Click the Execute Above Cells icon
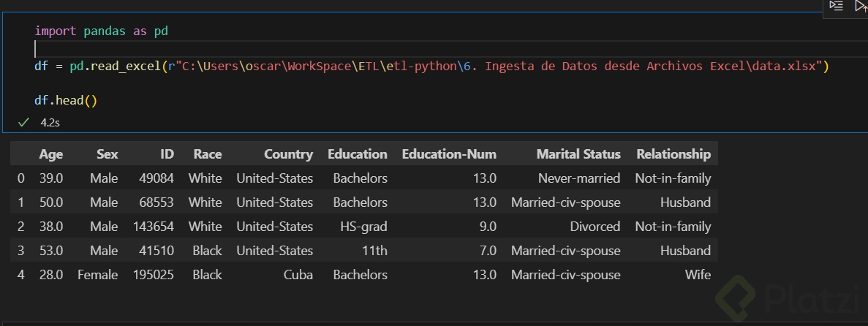The height and width of the screenshot is (326, 868). [861, 6]
